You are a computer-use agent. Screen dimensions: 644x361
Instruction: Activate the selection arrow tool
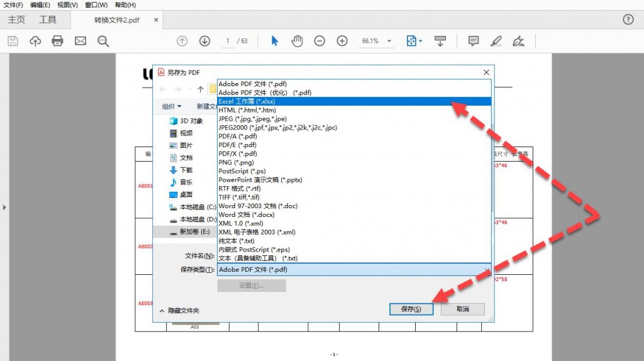click(x=275, y=41)
